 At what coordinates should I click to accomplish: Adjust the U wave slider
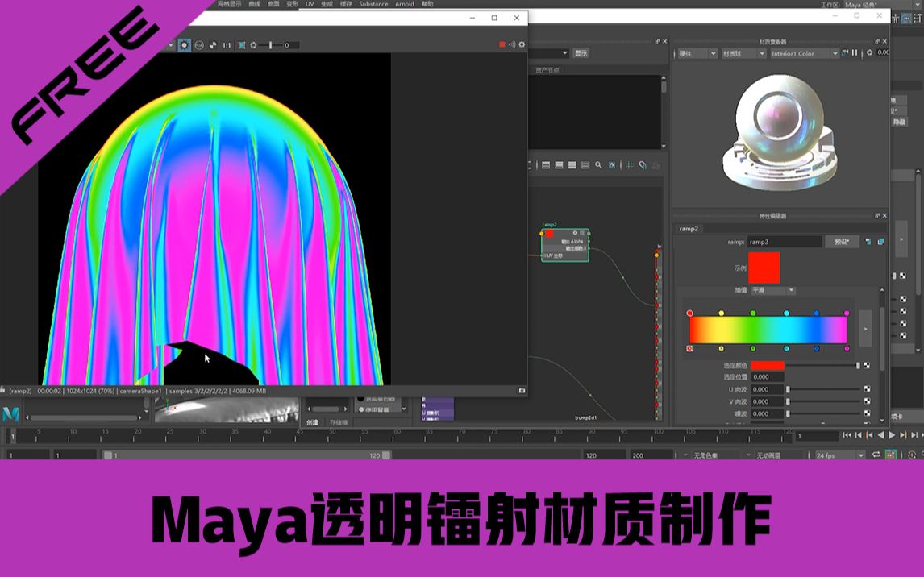[823, 389]
